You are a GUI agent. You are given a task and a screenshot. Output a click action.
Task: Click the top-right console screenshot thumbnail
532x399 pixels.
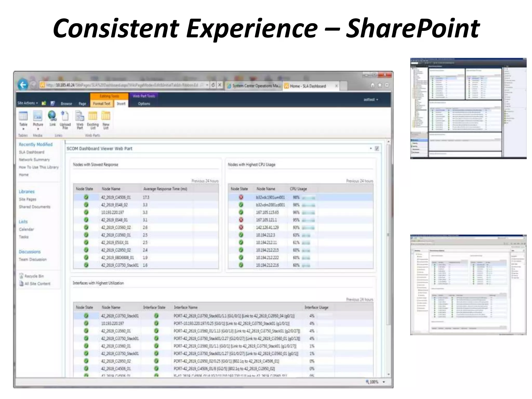[468, 108]
